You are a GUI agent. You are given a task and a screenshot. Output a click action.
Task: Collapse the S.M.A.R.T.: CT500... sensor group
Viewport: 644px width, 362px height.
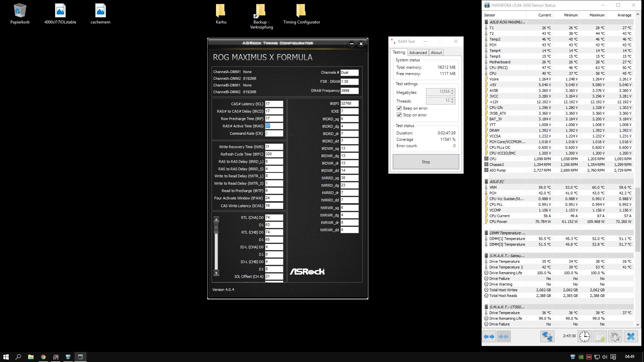tap(486, 307)
